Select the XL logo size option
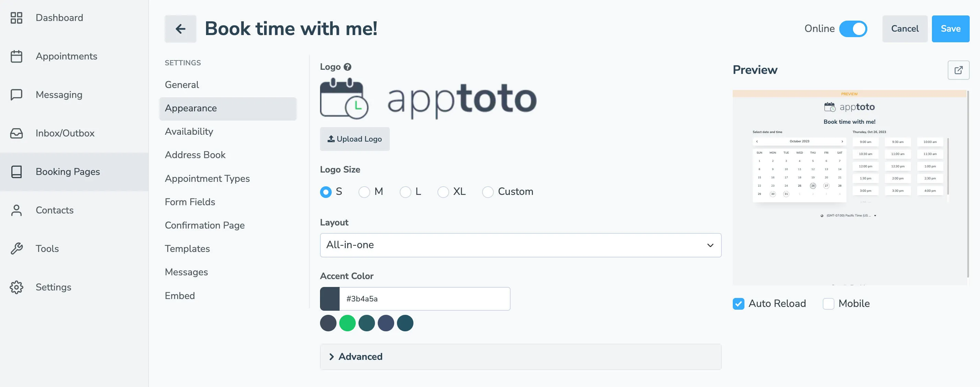 coord(443,192)
